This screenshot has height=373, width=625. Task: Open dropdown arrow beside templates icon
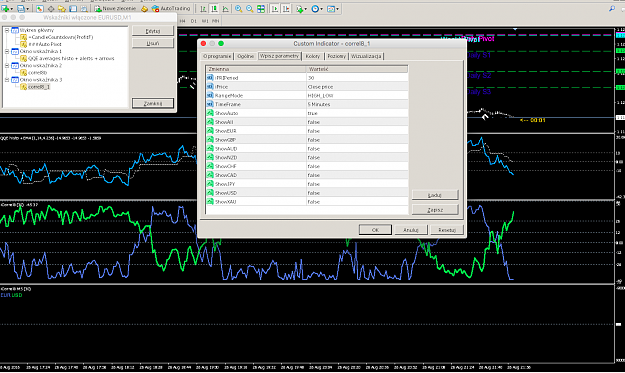click(x=338, y=9)
